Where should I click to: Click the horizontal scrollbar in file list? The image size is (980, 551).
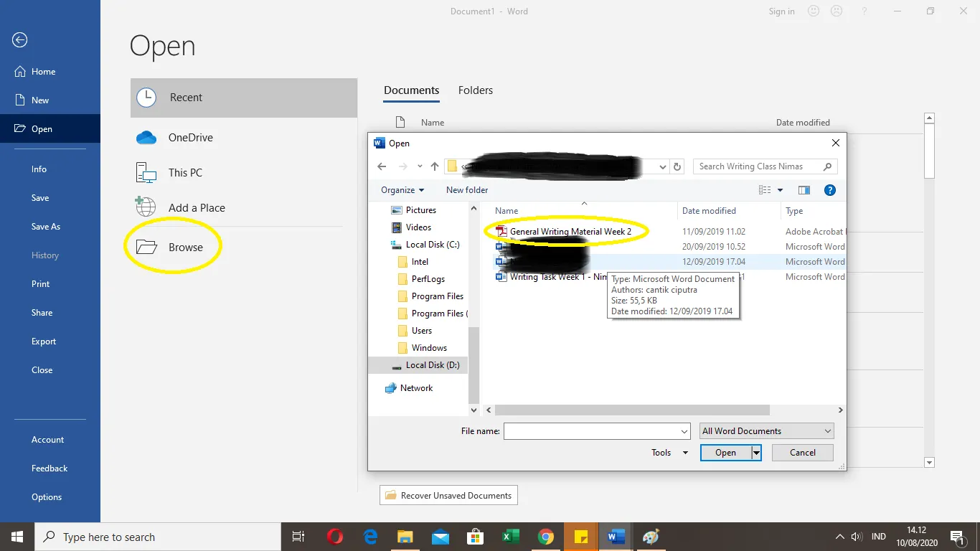pos(631,410)
